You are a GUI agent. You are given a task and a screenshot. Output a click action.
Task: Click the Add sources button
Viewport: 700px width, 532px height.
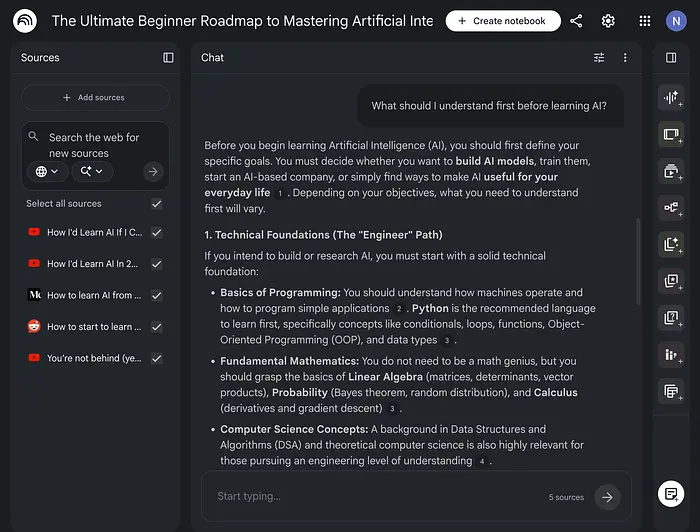point(95,98)
